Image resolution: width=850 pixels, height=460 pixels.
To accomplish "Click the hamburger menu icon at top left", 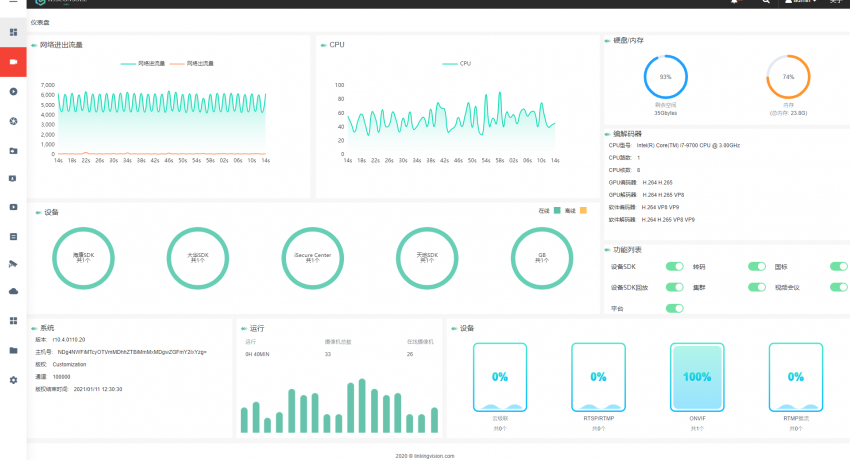I will 13,2.
